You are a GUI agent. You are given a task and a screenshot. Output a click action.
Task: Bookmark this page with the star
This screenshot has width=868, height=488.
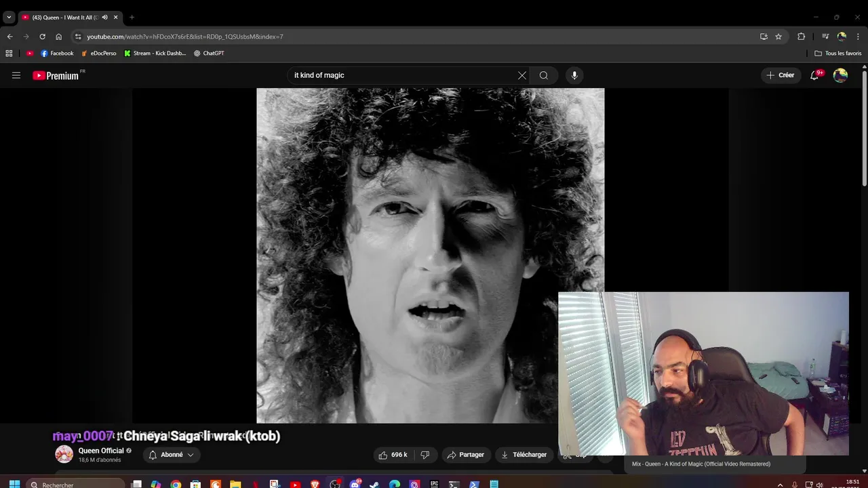[x=778, y=37]
